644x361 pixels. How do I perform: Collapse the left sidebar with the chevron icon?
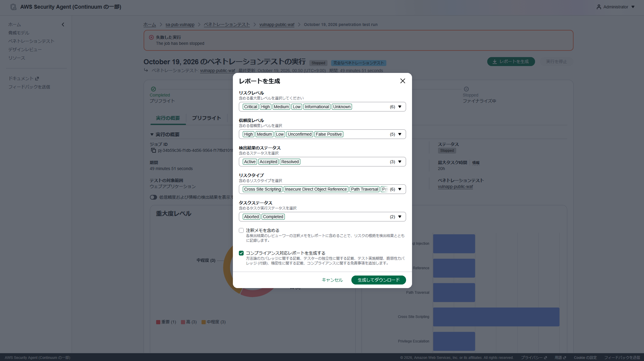(63, 25)
